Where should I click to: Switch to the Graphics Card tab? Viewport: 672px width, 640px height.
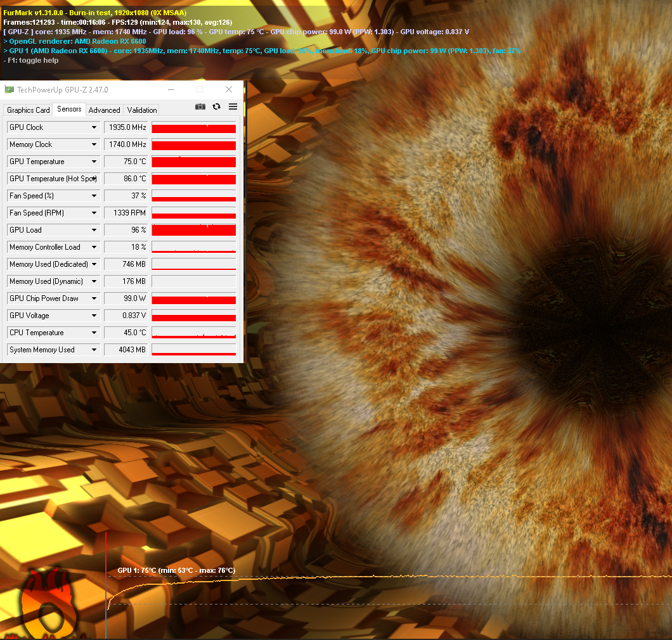[x=29, y=110]
